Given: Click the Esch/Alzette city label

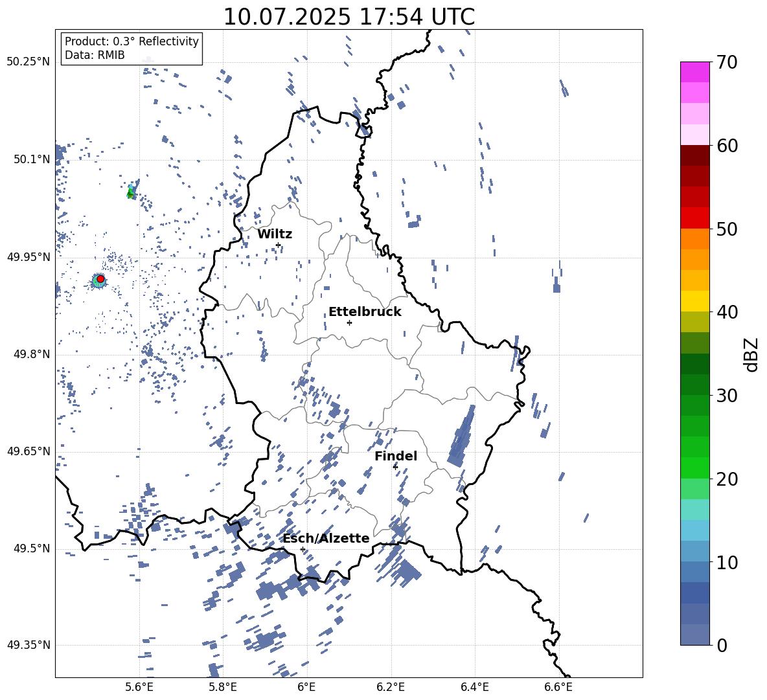Looking at the screenshot, I should pyautogui.click(x=326, y=539).
